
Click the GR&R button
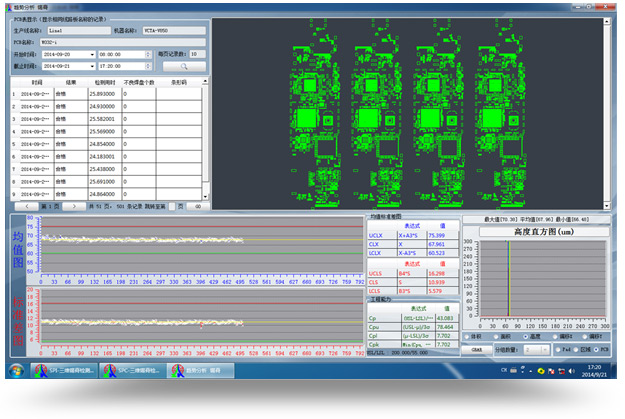click(477, 350)
